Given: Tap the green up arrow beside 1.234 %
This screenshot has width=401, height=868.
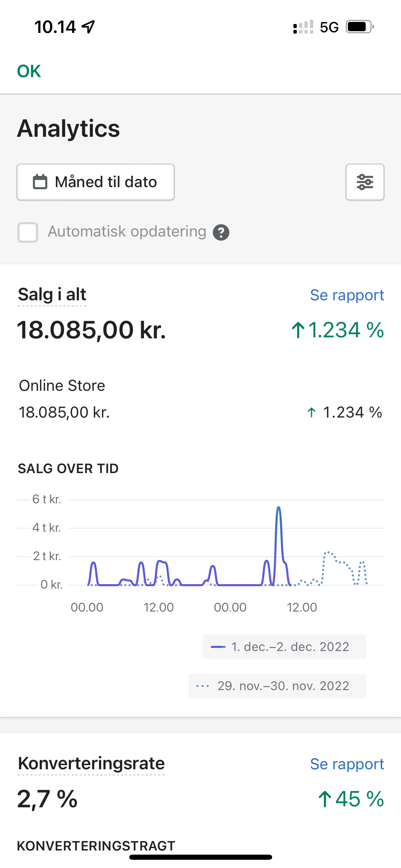Looking at the screenshot, I should coord(298,330).
